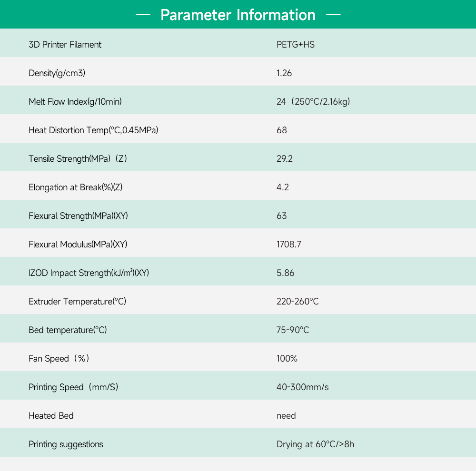Viewport: 476px width, 471px height.
Task: Select the Bed temperature 75-90°C value
Action: (x=293, y=330)
